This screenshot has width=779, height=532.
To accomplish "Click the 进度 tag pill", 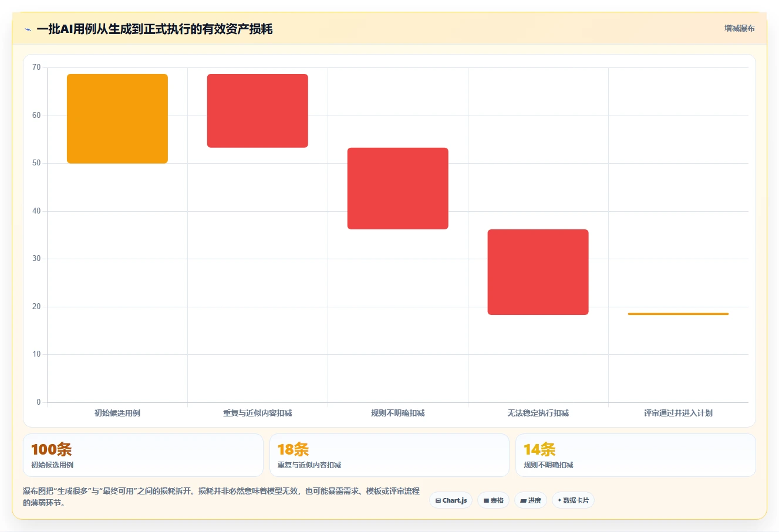I will 531,500.
